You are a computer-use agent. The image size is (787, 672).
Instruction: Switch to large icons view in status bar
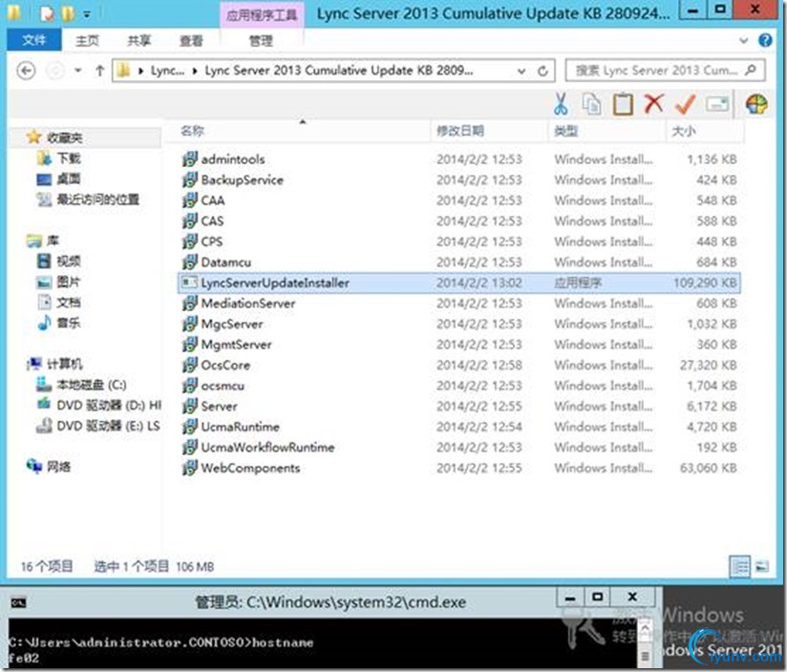pos(762,567)
